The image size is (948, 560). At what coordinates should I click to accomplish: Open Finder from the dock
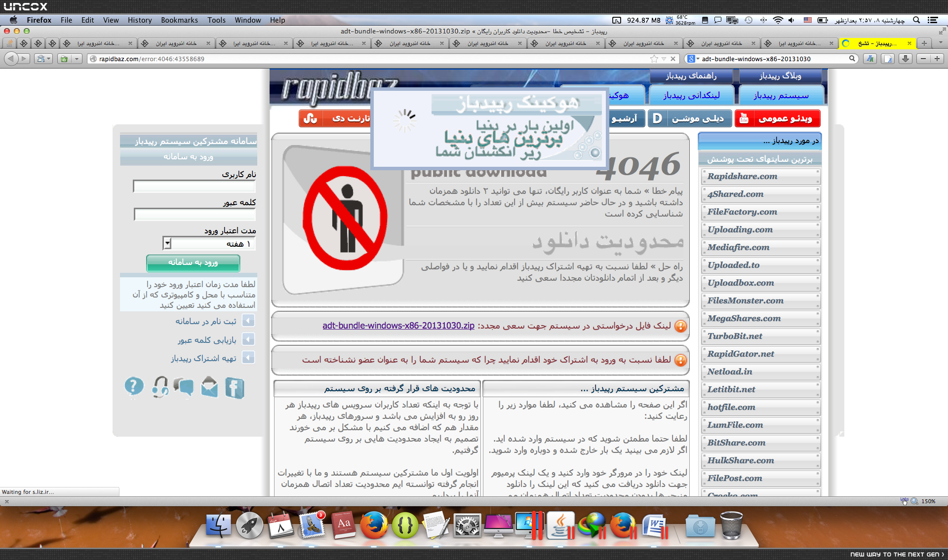(x=218, y=525)
